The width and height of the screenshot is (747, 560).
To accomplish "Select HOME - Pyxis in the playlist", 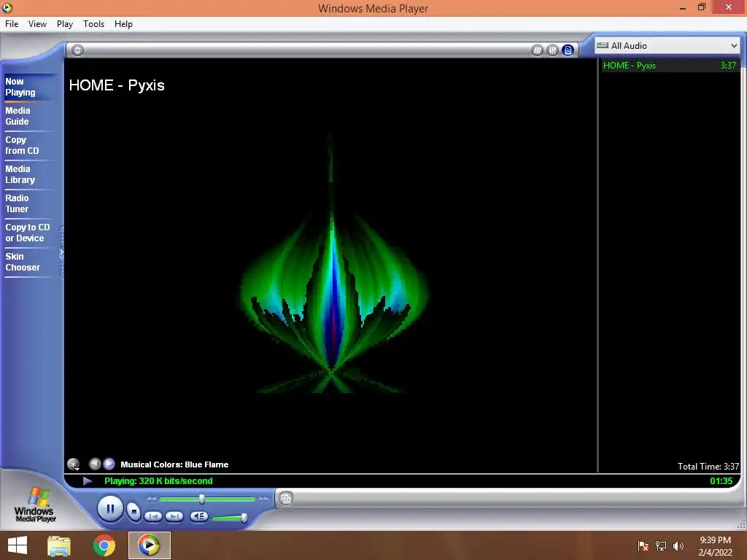I will click(670, 65).
